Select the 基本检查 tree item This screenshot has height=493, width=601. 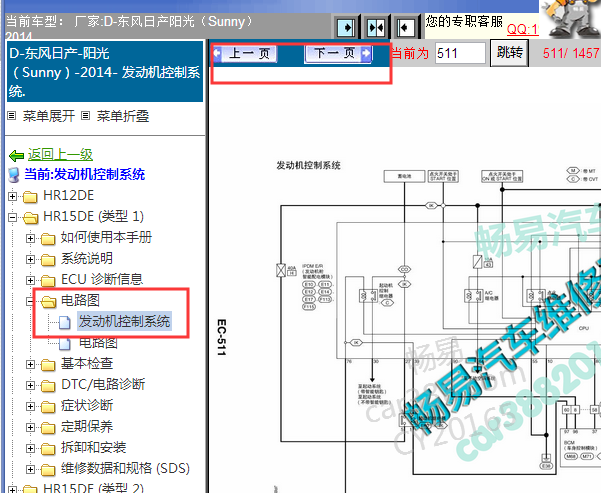(x=87, y=363)
